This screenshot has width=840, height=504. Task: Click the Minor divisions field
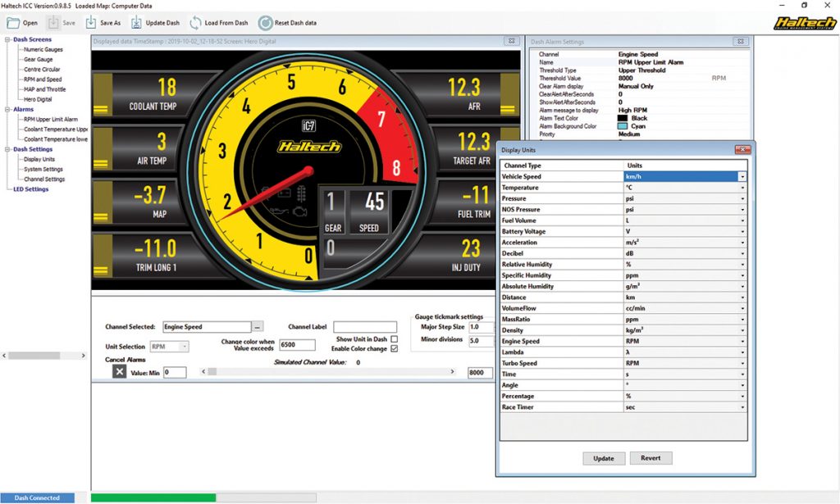[481, 341]
